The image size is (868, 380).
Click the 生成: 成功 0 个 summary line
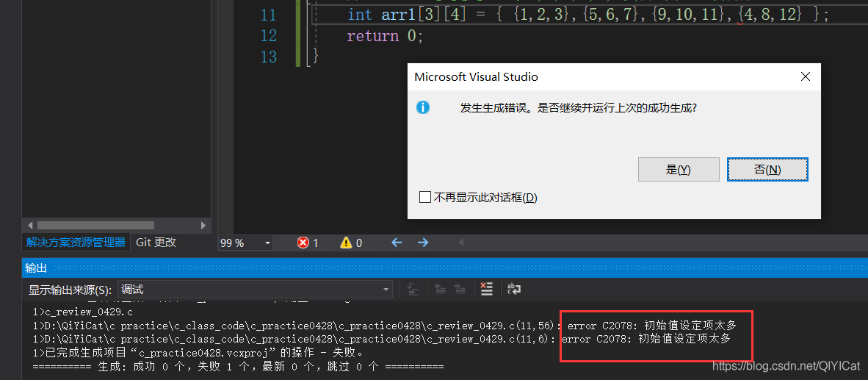[238, 367]
